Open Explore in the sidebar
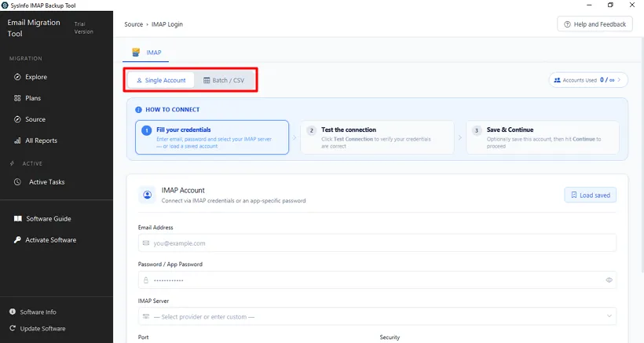Screen dimensions: 644x343 [36, 77]
